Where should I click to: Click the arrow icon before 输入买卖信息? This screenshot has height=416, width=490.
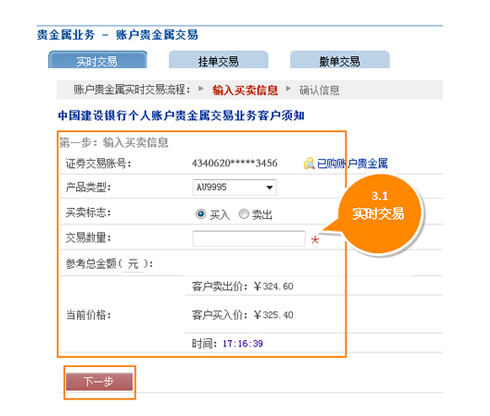pyautogui.click(x=201, y=89)
